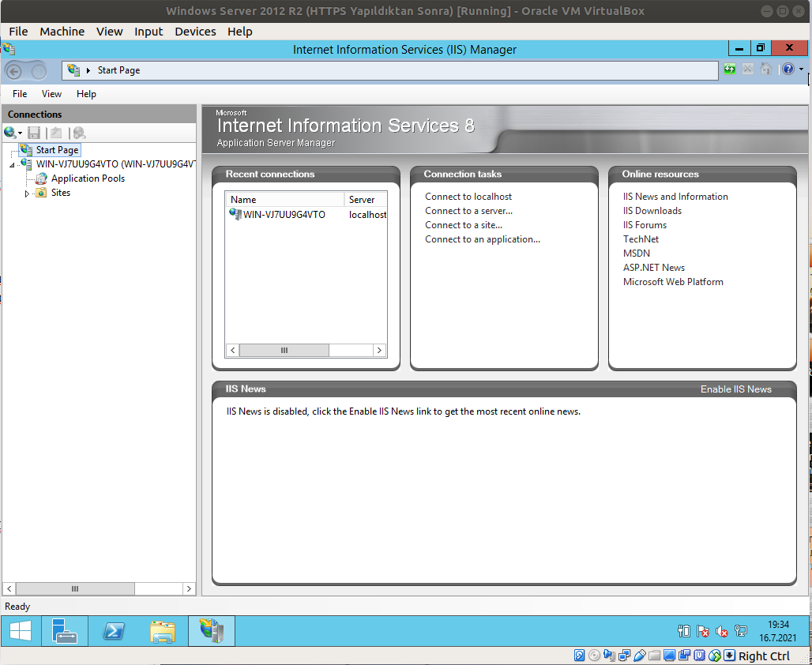This screenshot has height=665, width=812.
Task: Open the VirtualBox Devices menu
Action: pyautogui.click(x=195, y=32)
